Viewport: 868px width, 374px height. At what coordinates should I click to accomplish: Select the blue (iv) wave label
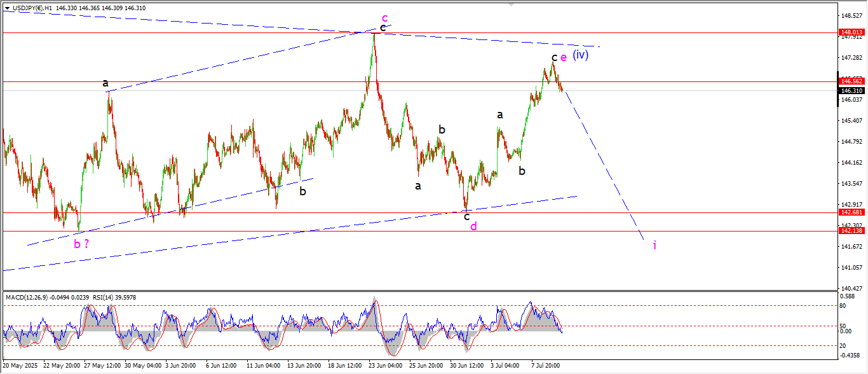pyautogui.click(x=580, y=55)
